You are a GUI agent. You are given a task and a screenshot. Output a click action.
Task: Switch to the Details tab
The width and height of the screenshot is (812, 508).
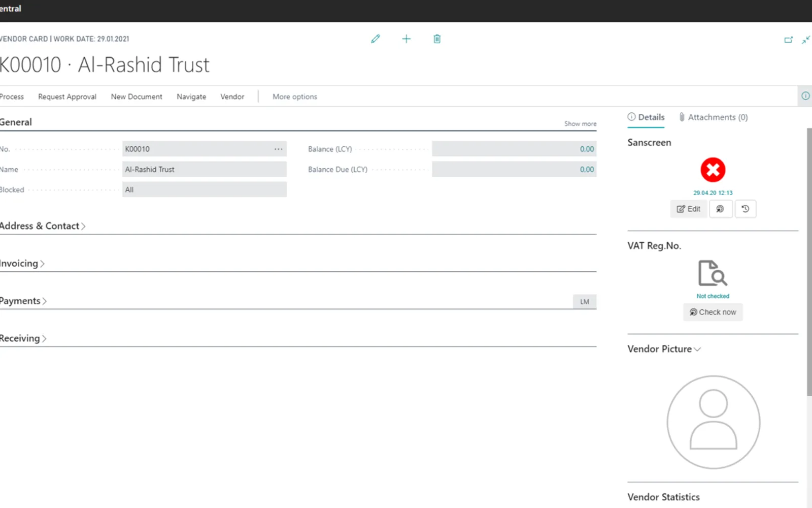646,117
